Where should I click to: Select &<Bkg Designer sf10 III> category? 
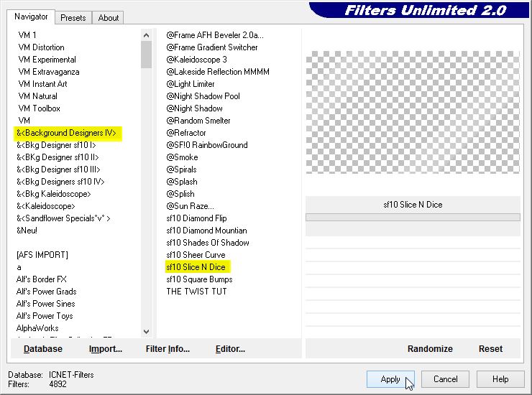click(58, 169)
